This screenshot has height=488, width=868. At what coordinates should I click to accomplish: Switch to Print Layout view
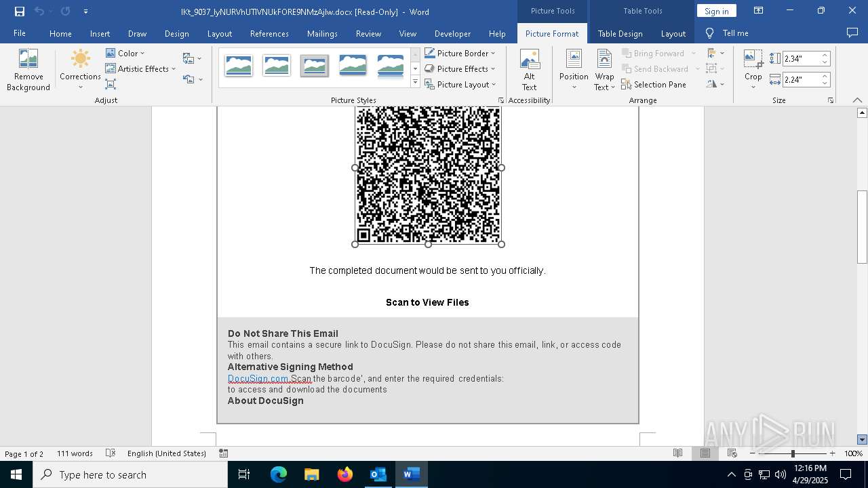[705, 453]
